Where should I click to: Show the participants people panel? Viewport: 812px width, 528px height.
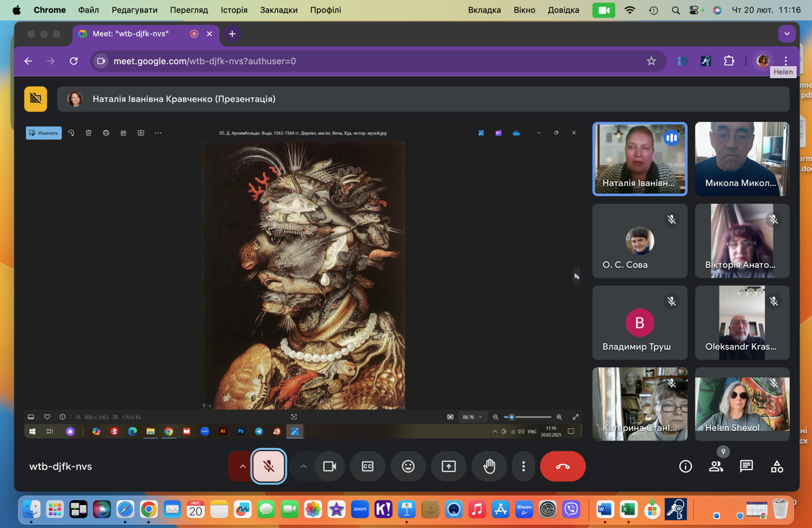pos(716,466)
